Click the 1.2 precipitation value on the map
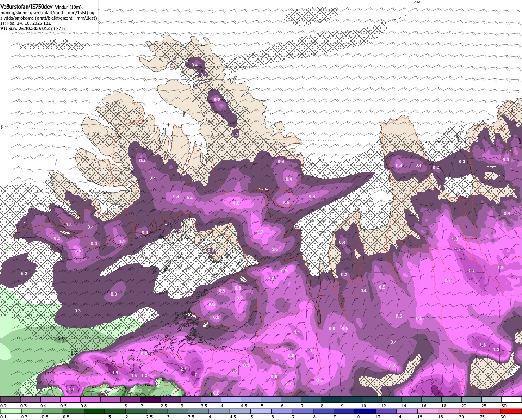This screenshot has width=522, height=420. pyautogui.click(x=71, y=390)
